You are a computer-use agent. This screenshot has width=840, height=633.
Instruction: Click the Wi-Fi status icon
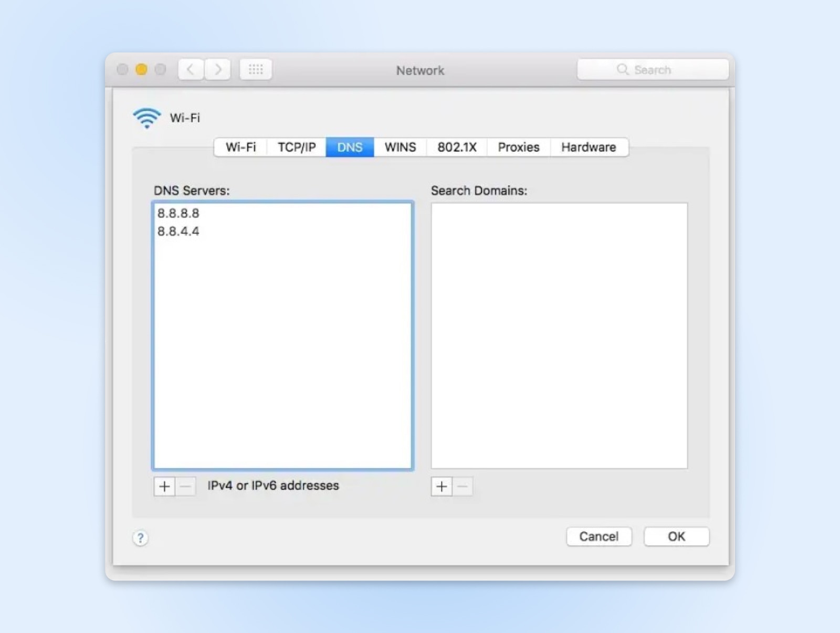tap(146, 118)
